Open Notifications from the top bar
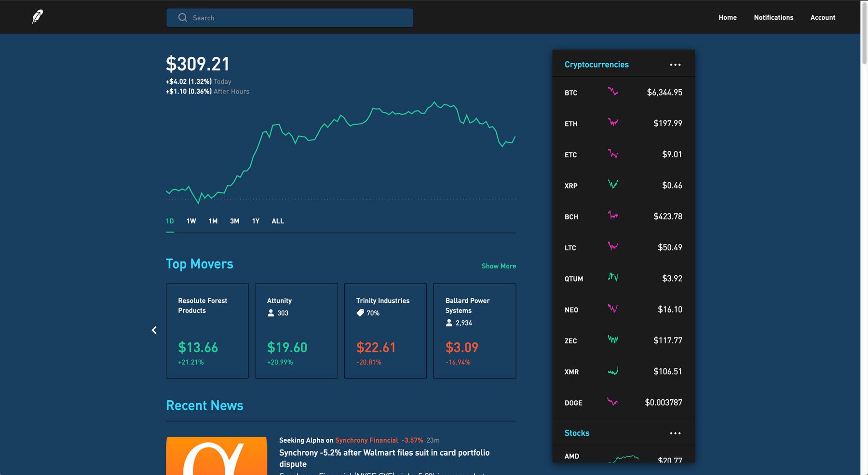868x475 pixels. 773,17
